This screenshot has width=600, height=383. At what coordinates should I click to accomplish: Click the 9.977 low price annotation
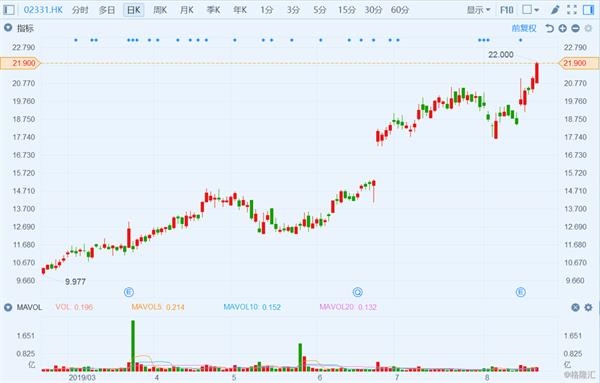[x=75, y=282]
